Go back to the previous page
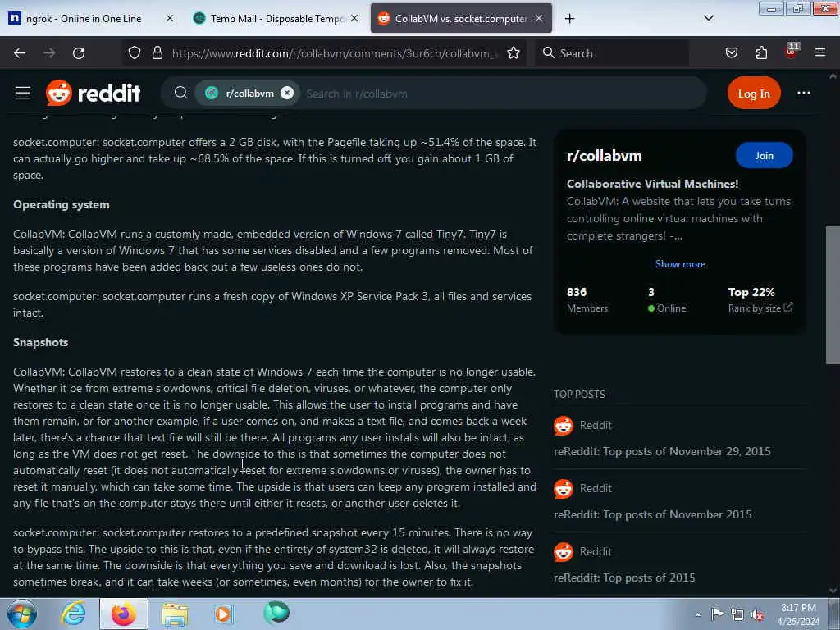 pyautogui.click(x=20, y=53)
